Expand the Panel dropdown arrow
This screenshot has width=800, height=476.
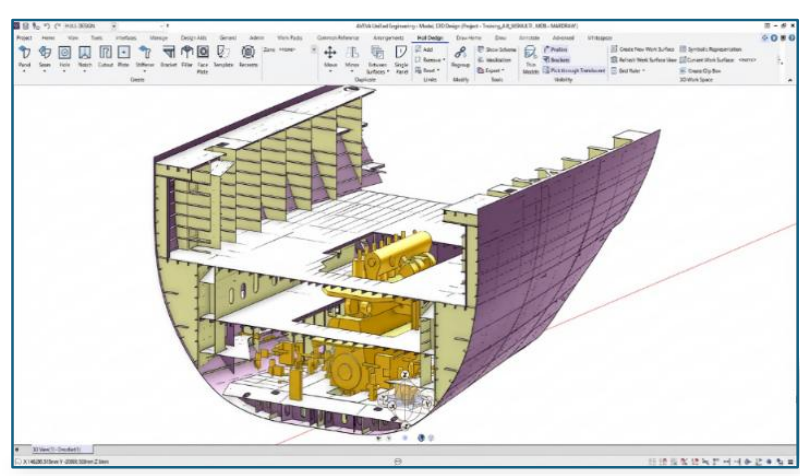pyautogui.click(x=24, y=71)
